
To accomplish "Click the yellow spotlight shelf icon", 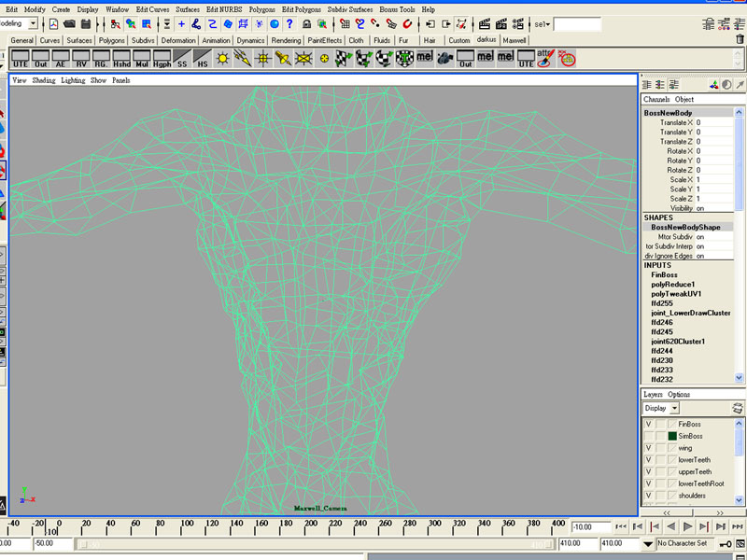I will pyautogui.click(x=283, y=59).
